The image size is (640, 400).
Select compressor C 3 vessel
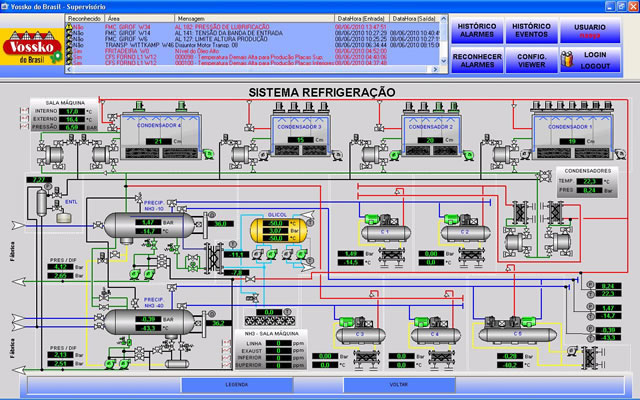pos(360,336)
